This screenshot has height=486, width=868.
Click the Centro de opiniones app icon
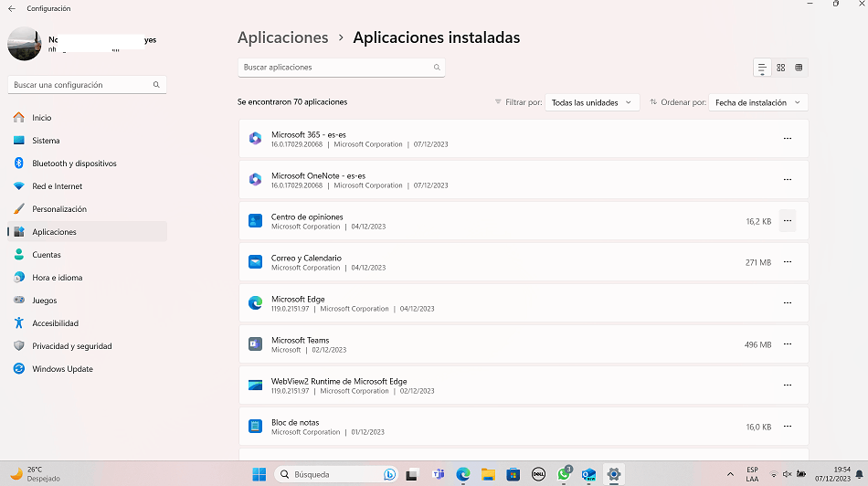pyautogui.click(x=255, y=221)
